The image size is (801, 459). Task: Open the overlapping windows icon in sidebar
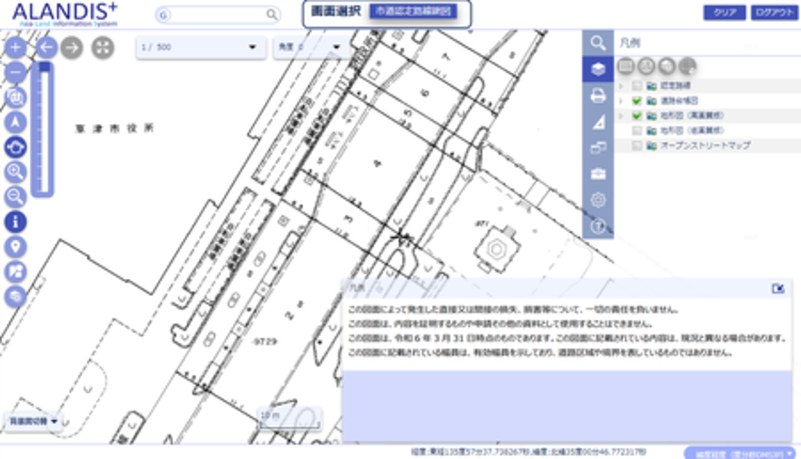pyautogui.click(x=598, y=148)
